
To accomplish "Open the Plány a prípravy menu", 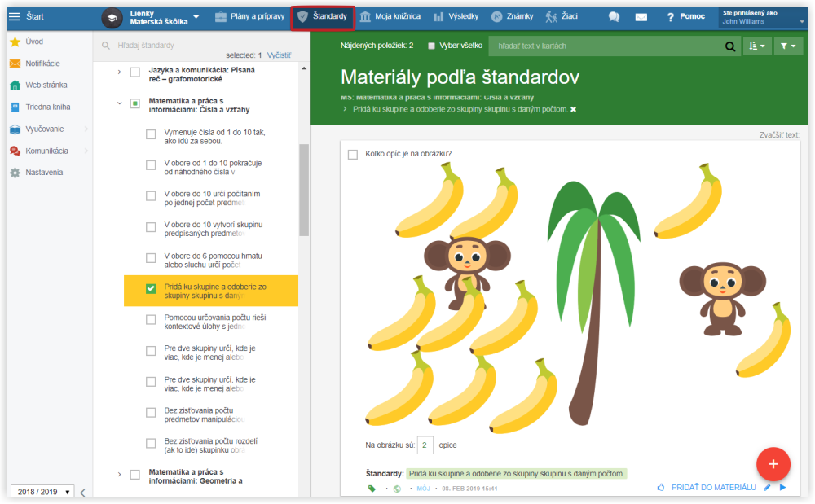I will point(250,16).
